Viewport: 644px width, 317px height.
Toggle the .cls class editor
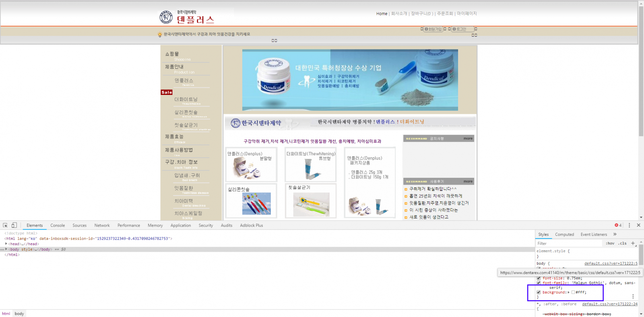(x=623, y=243)
